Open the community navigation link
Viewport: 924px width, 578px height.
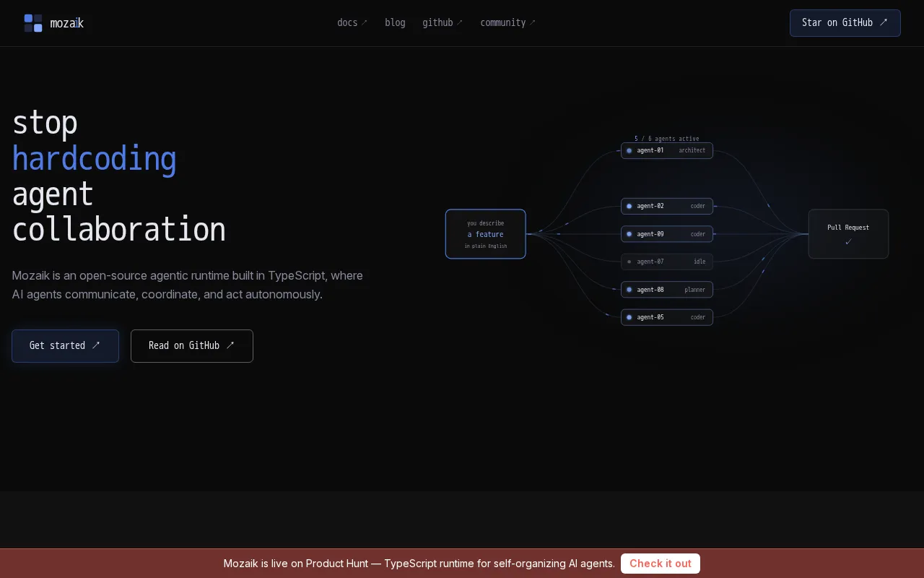click(x=507, y=22)
